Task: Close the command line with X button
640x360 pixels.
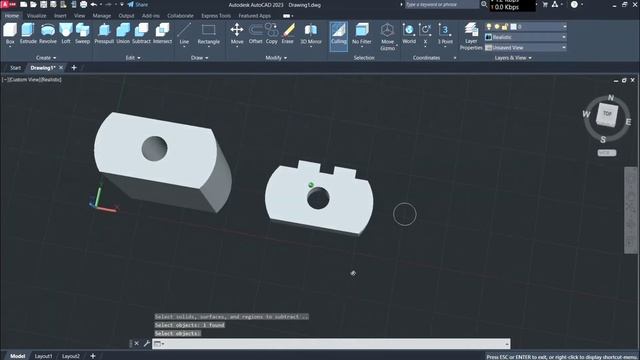Action: pyautogui.click(x=137, y=344)
